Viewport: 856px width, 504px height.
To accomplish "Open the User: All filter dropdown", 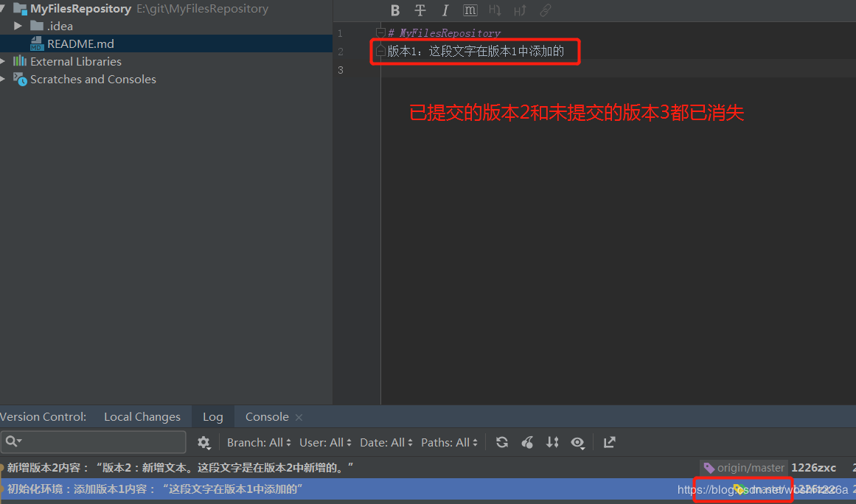I will point(324,442).
